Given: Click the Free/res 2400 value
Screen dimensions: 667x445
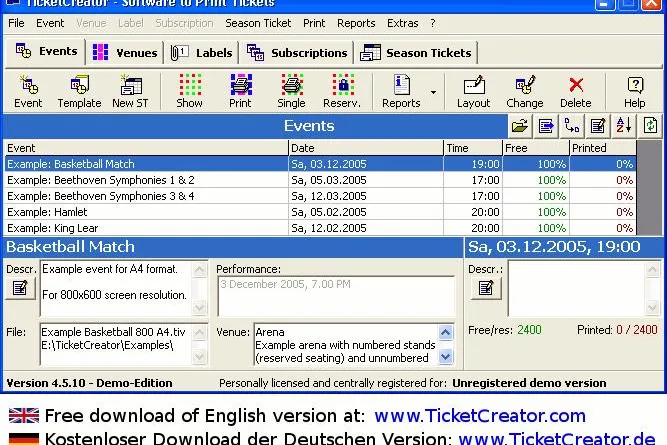Looking at the screenshot, I should coord(529,330).
